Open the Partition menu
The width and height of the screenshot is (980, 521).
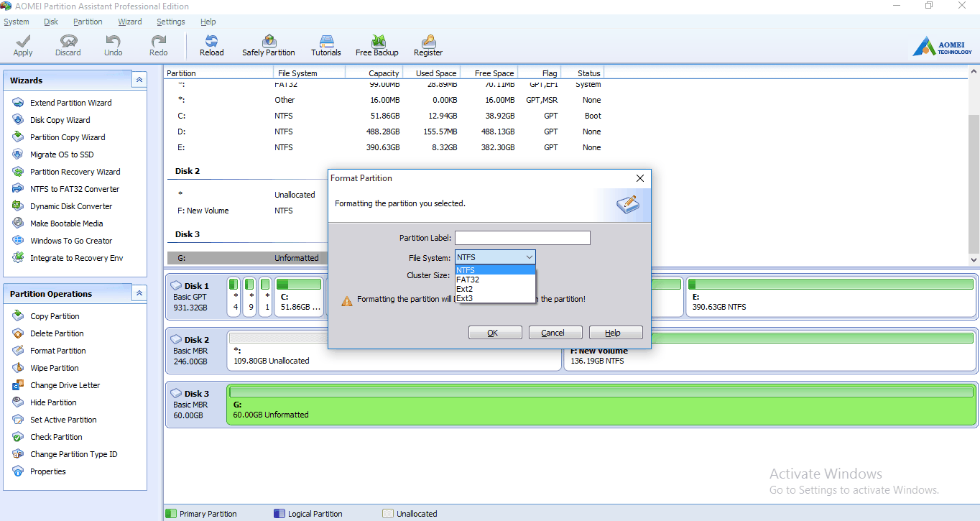88,22
